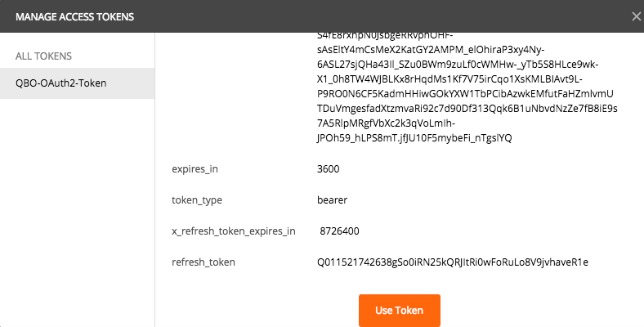
Task: Click the access token line starting with TDuVmgesfad
Action: point(467,109)
